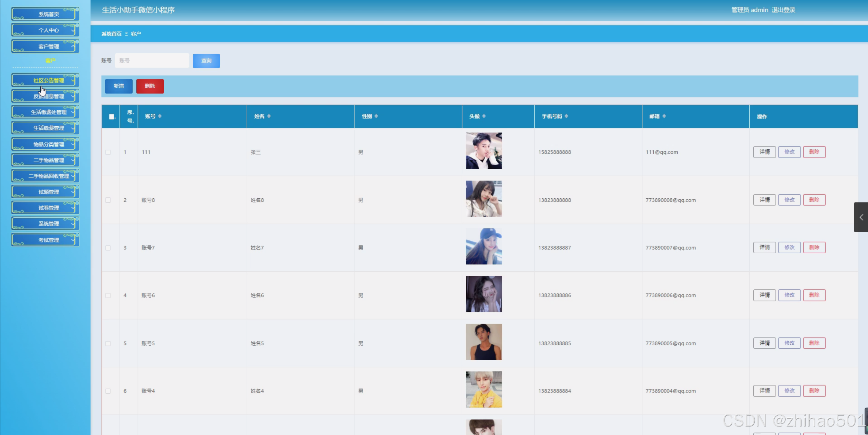
Task: Select checkbox for row 账号7
Action: click(108, 248)
